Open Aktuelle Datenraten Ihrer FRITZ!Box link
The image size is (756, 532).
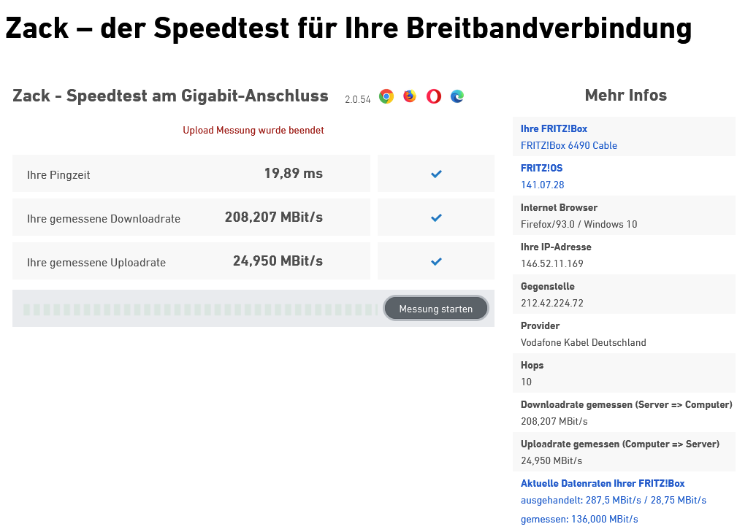pos(602,483)
